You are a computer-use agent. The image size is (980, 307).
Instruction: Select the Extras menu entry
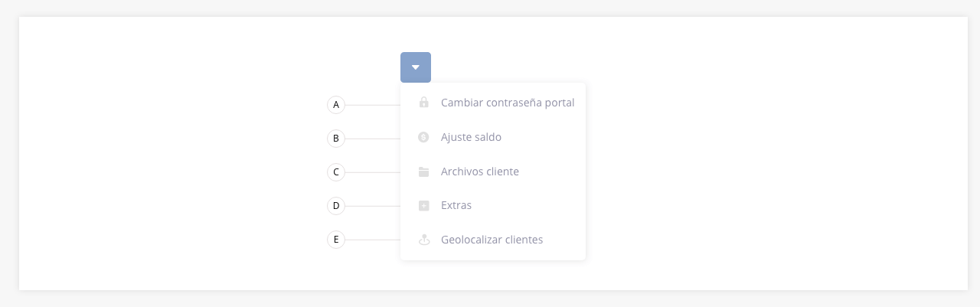[493, 205]
